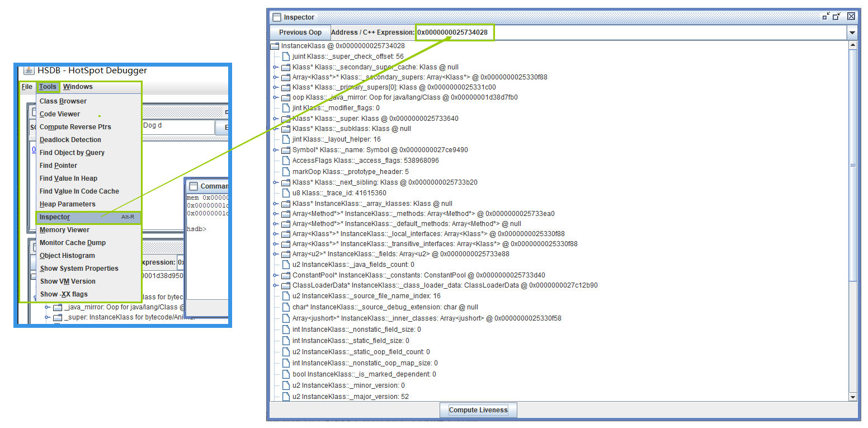
Task: Click the Compute Liveness button
Action: (478, 410)
